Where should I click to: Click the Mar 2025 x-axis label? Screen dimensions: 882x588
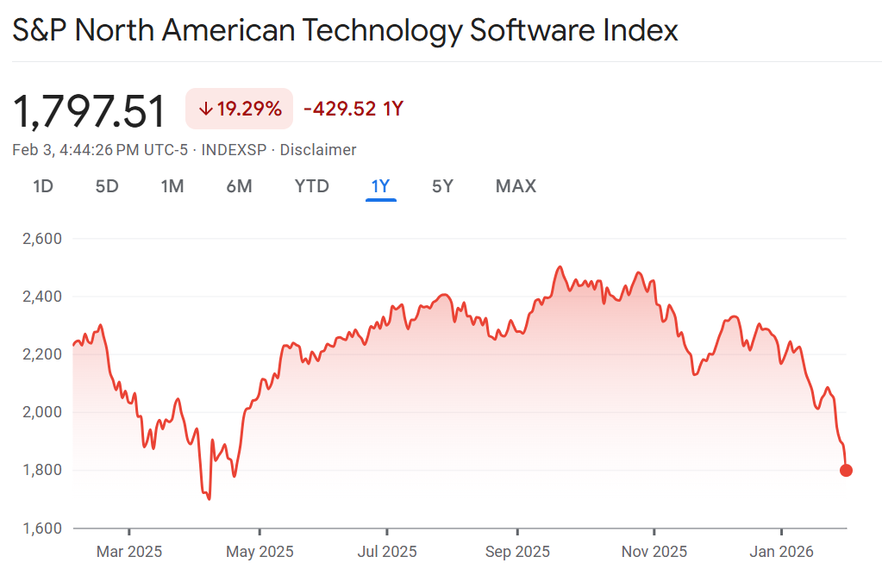pyautogui.click(x=129, y=552)
